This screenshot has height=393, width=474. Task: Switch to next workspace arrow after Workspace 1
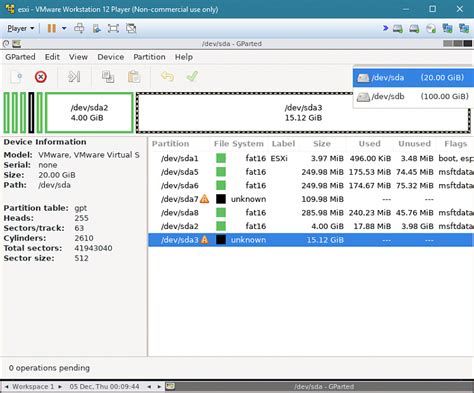pyautogui.click(x=60, y=387)
